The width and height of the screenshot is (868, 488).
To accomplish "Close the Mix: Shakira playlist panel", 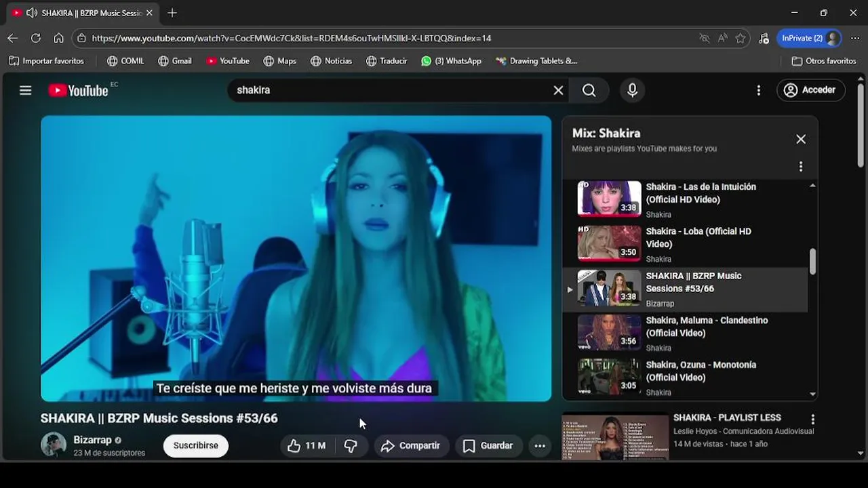I will 801,139.
